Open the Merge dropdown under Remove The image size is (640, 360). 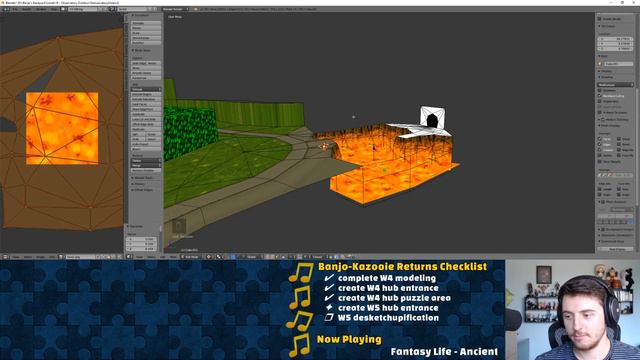pyautogui.click(x=146, y=165)
